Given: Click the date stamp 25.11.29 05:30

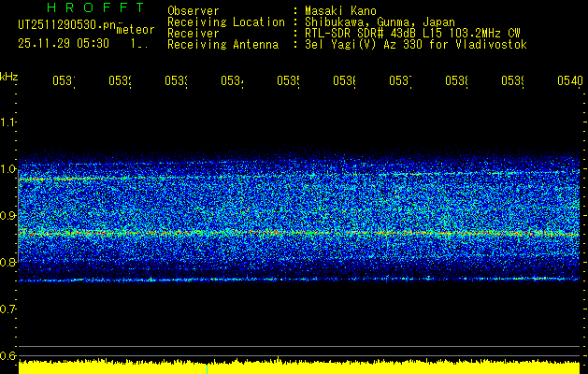Looking at the screenshot, I should click(x=64, y=44).
